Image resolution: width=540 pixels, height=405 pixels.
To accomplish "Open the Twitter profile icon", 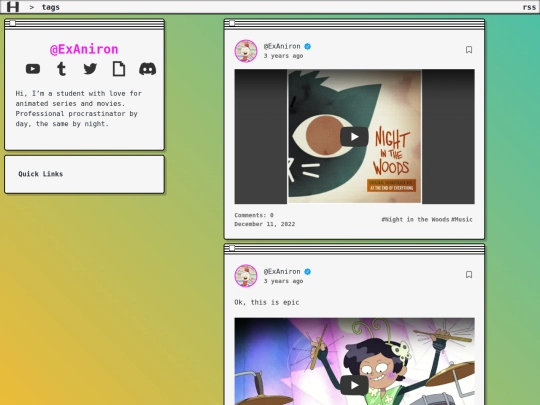I will [90, 69].
